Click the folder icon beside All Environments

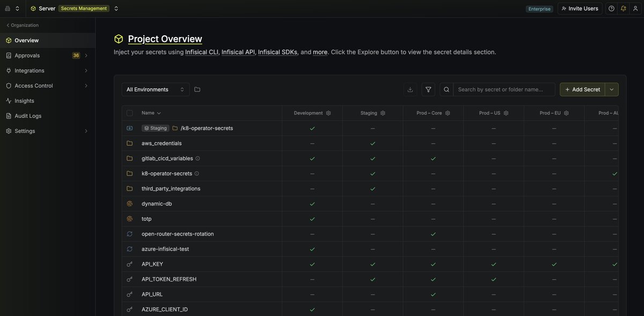[197, 90]
